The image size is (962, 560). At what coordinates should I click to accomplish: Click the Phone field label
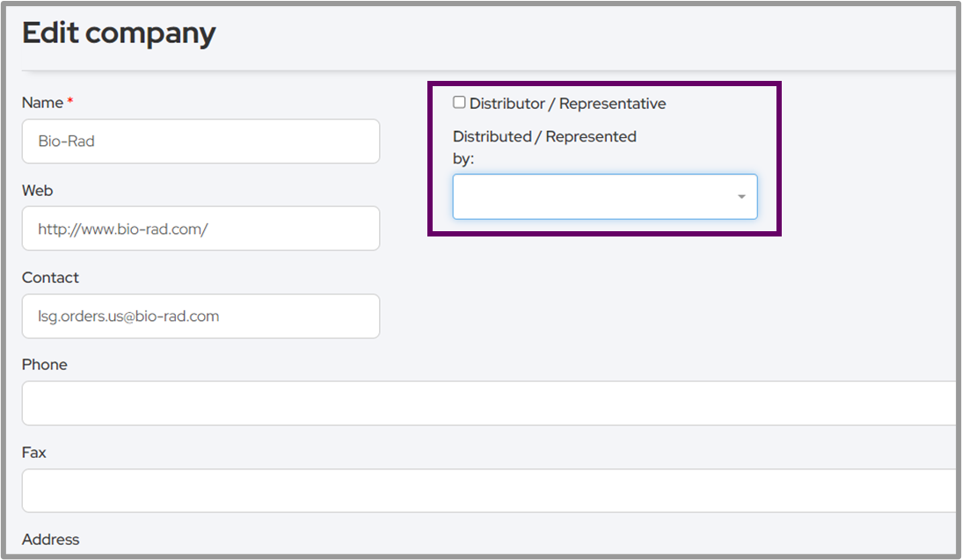click(x=45, y=365)
